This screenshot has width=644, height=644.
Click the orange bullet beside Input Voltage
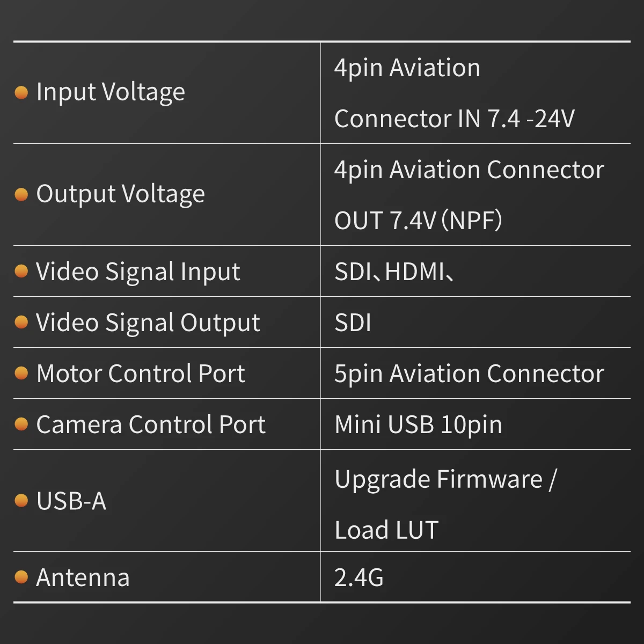tap(21, 93)
